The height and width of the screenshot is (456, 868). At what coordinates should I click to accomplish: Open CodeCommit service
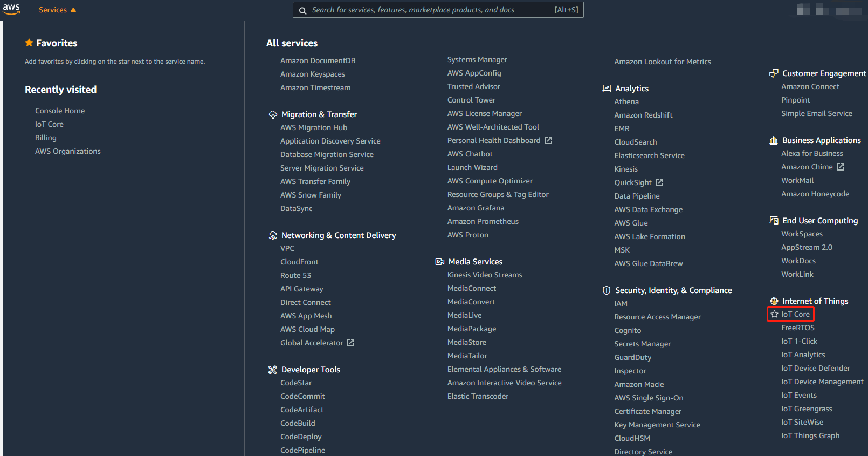point(302,396)
